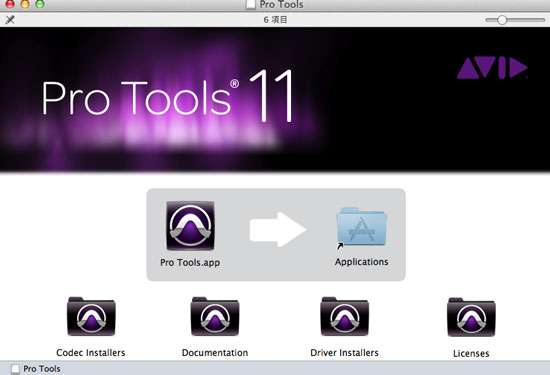The width and height of the screenshot is (550, 375).
Task: Minimize the window with the yellow button
Action: [x=25, y=4]
